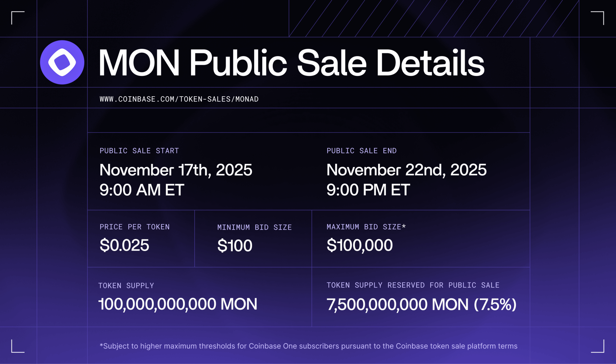Image resolution: width=616 pixels, height=364 pixels.
Task: Select the "Public Sale End" label
Action: pos(362,151)
